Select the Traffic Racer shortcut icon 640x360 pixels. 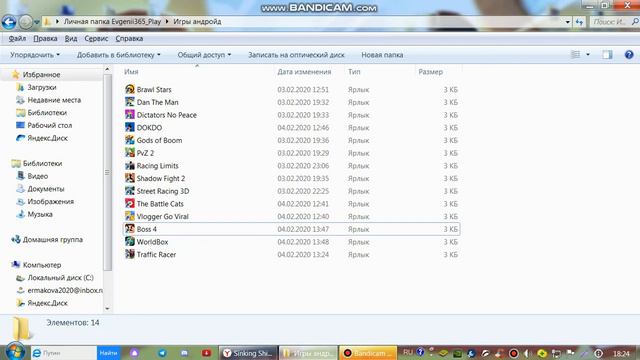coord(130,254)
